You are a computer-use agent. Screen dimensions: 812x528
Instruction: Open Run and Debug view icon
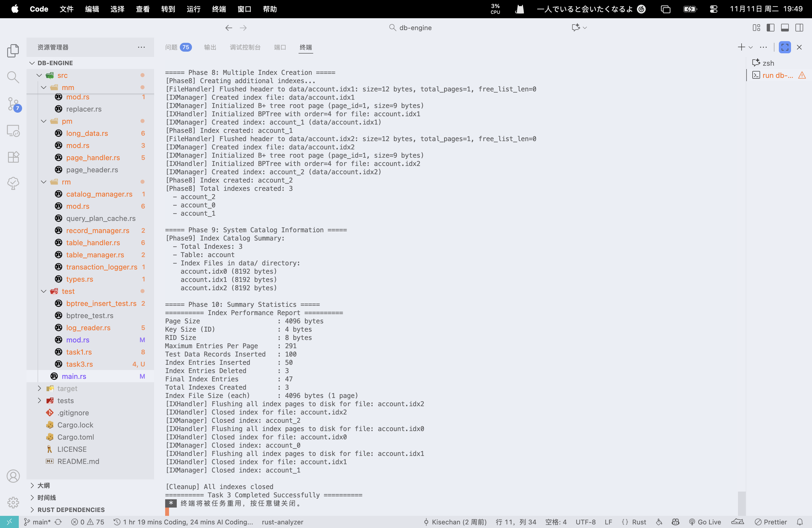(x=13, y=131)
